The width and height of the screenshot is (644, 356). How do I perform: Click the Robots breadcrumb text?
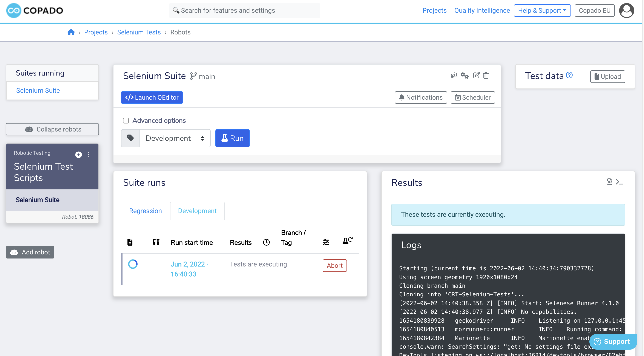click(x=180, y=32)
